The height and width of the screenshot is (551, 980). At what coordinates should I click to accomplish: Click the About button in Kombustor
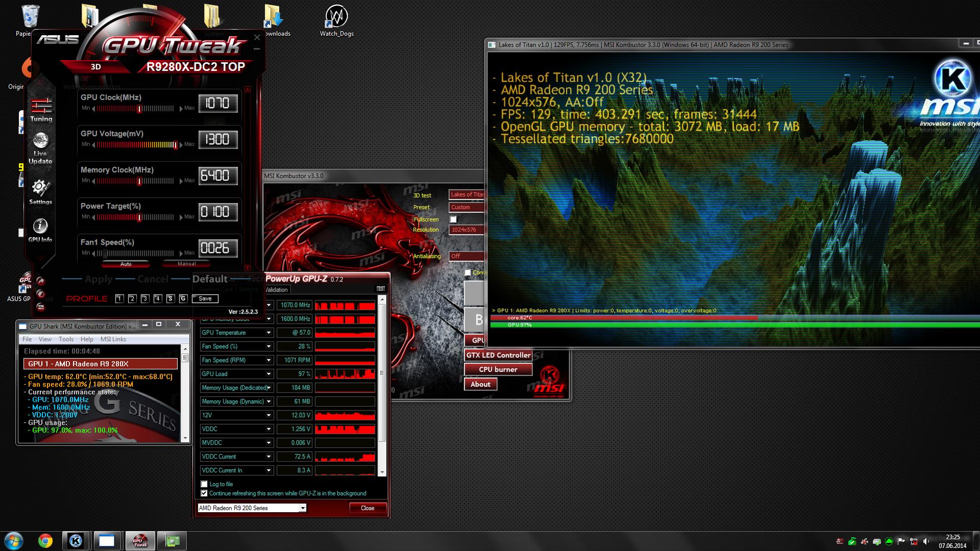point(480,384)
